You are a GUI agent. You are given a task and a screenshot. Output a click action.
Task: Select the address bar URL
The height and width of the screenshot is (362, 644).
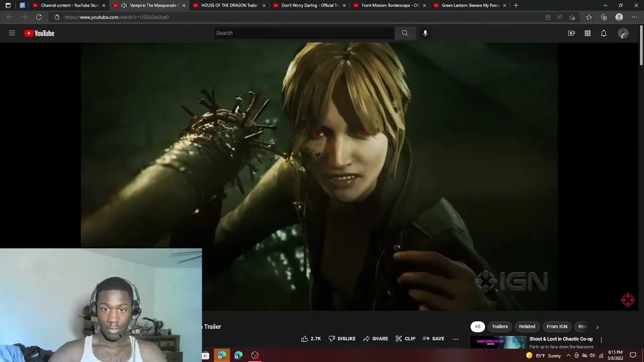coord(117,17)
